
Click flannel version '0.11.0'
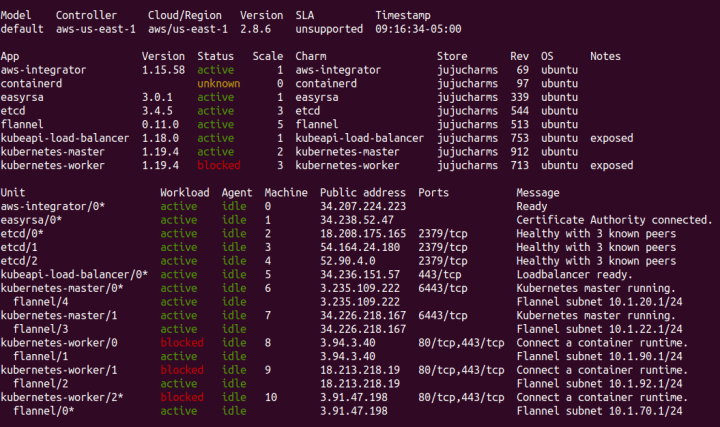click(160, 124)
